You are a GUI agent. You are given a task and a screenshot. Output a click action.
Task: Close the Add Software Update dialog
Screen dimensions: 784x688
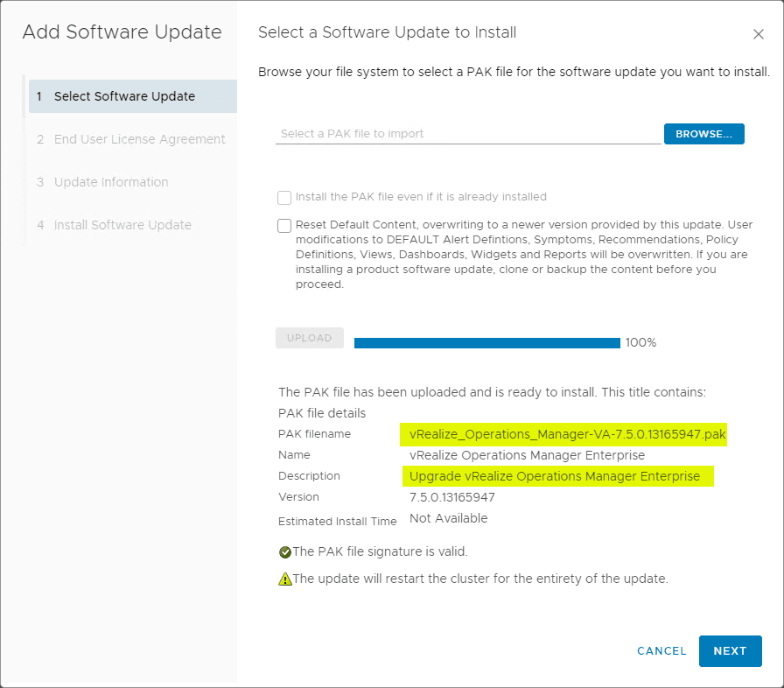tap(759, 34)
